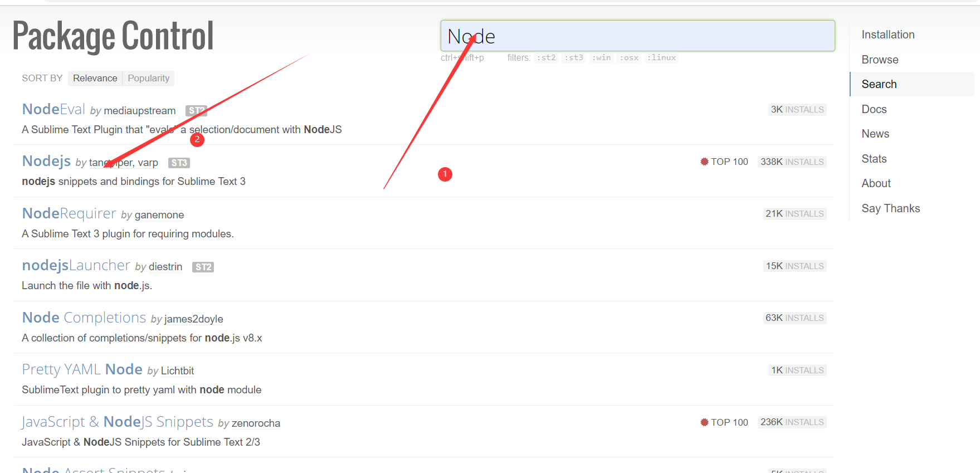Click the 63K INSTALLS count

click(794, 318)
